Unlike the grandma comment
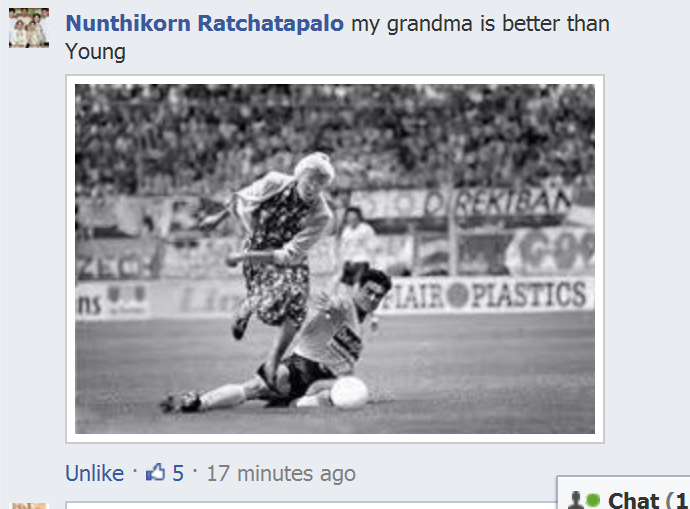 click(x=95, y=473)
